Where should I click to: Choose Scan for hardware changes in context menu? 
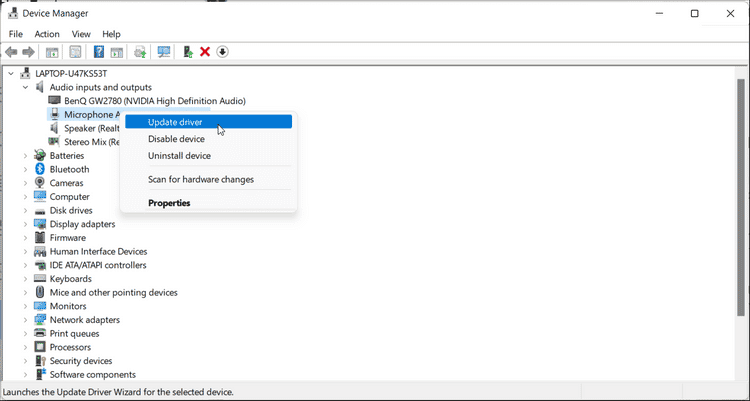pos(209,179)
